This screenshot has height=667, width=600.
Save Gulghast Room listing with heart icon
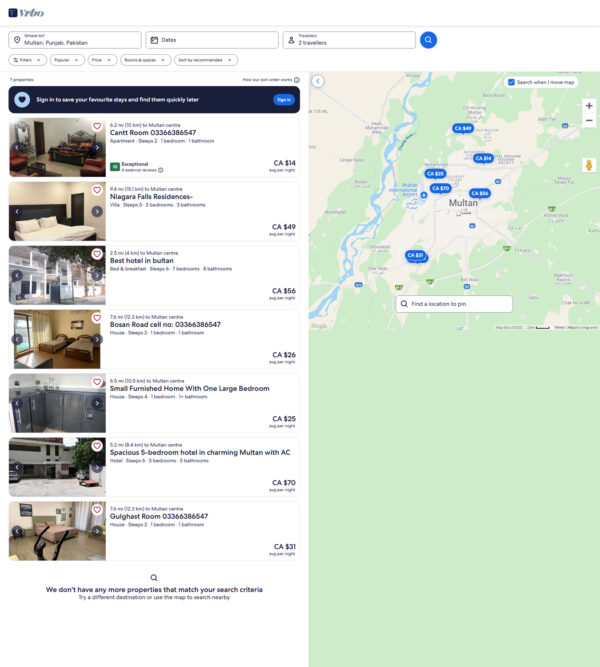pyautogui.click(x=97, y=510)
